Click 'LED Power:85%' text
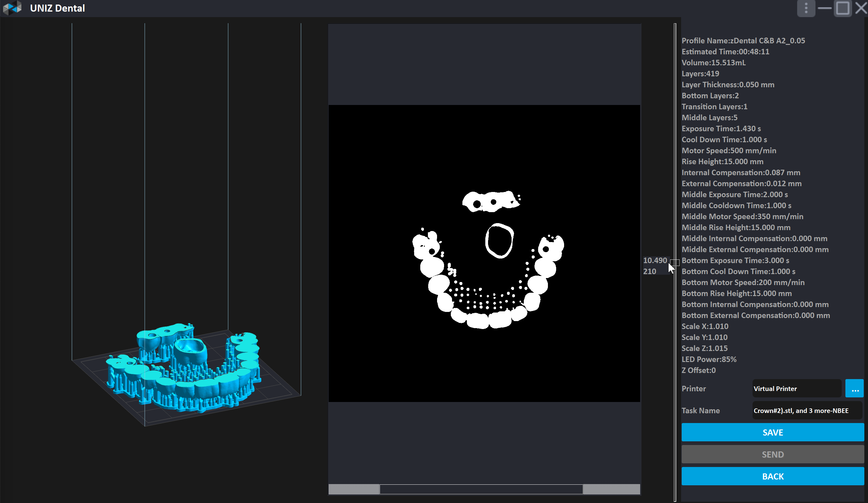Image resolution: width=868 pixels, height=503 pixels. tap(709, 360)
